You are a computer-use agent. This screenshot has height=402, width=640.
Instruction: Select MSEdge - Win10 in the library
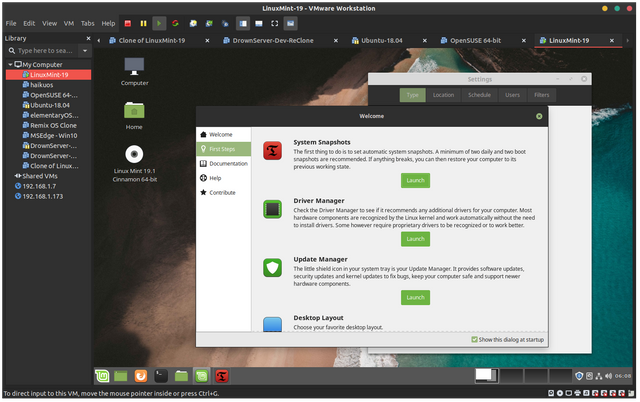point(53,135)
